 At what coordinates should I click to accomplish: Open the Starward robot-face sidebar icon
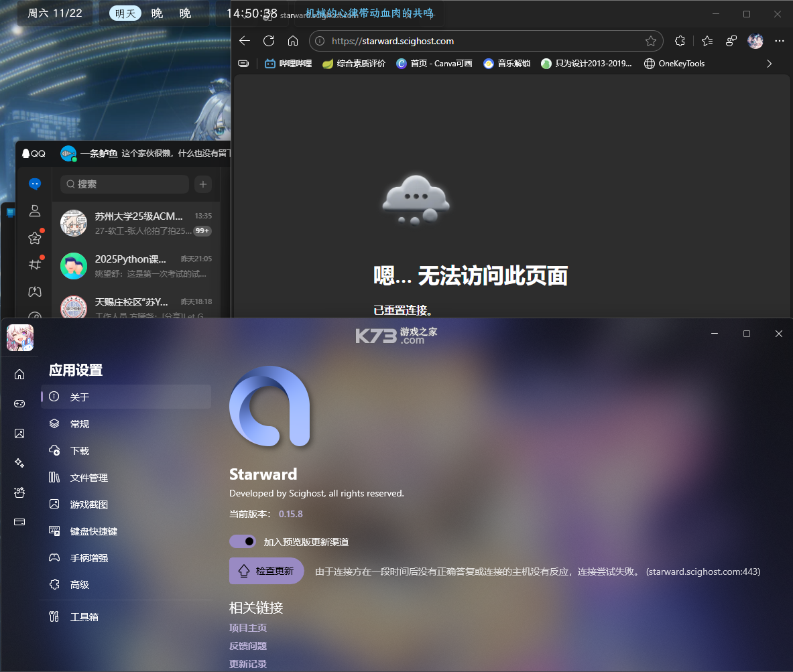point(19,492)
